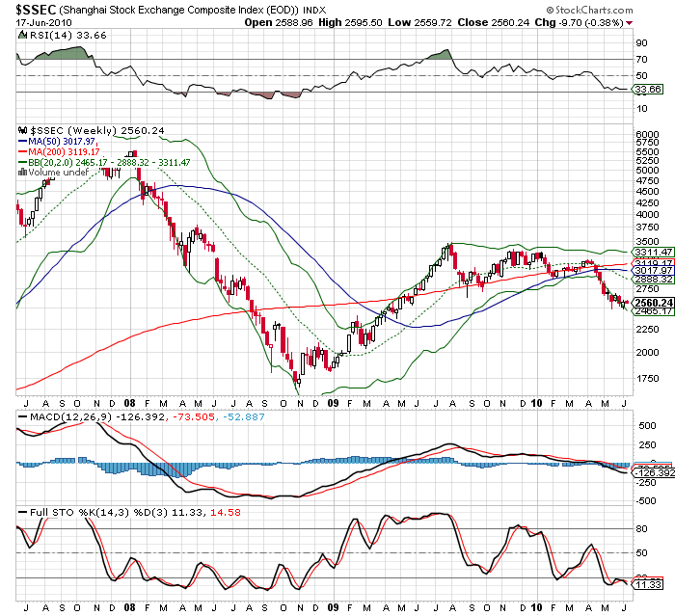Click the $SSEC (Weekly) 2560.24 legend
Viewport: 675px width, 616px height.
tap(97, 130)
